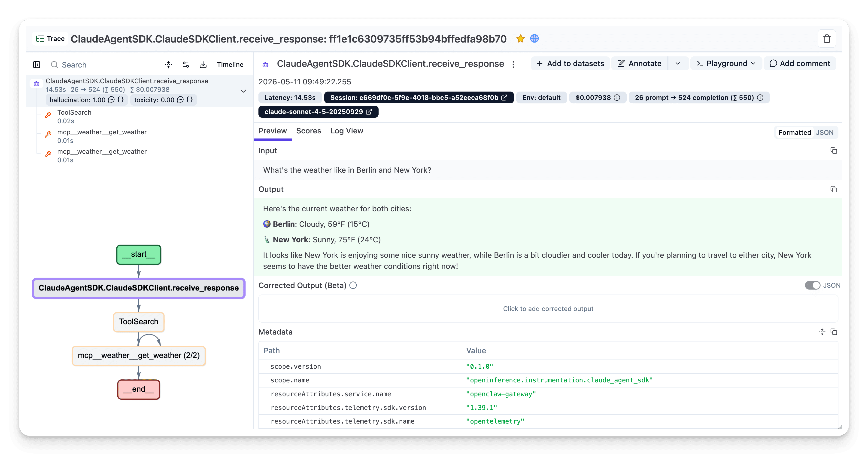Click the Env: default badge

click(541, 98)
